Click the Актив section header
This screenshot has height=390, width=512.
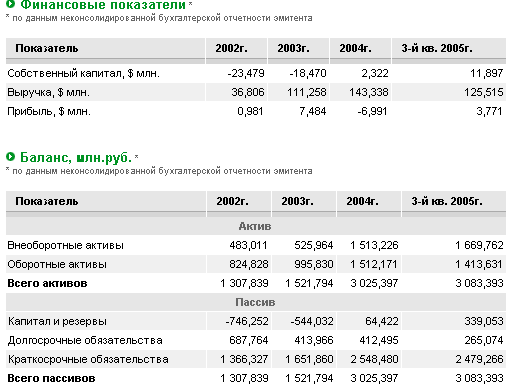255,226
